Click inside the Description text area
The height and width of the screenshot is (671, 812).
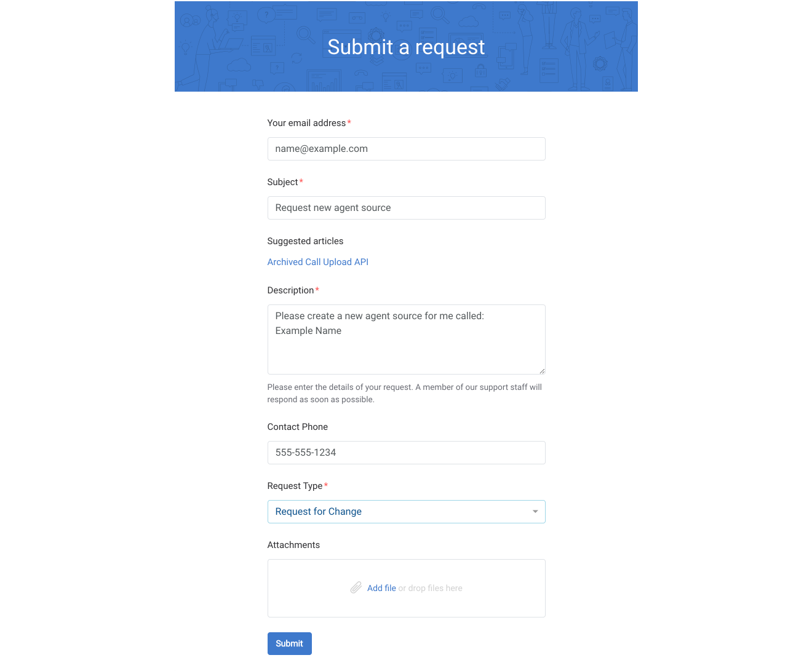coord(406,339)
